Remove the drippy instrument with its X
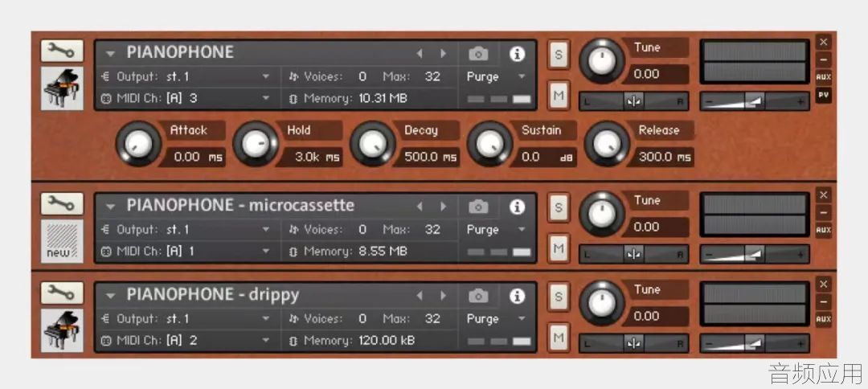 [x=823, y=284]
